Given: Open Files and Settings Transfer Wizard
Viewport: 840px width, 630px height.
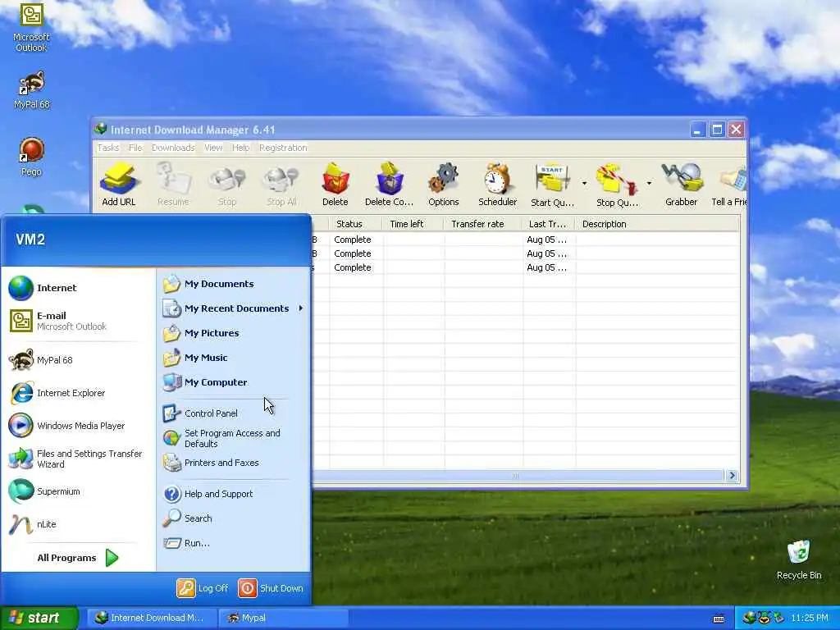Looking at the screenshot, I should pyautogui.click(x=78, y=459).
